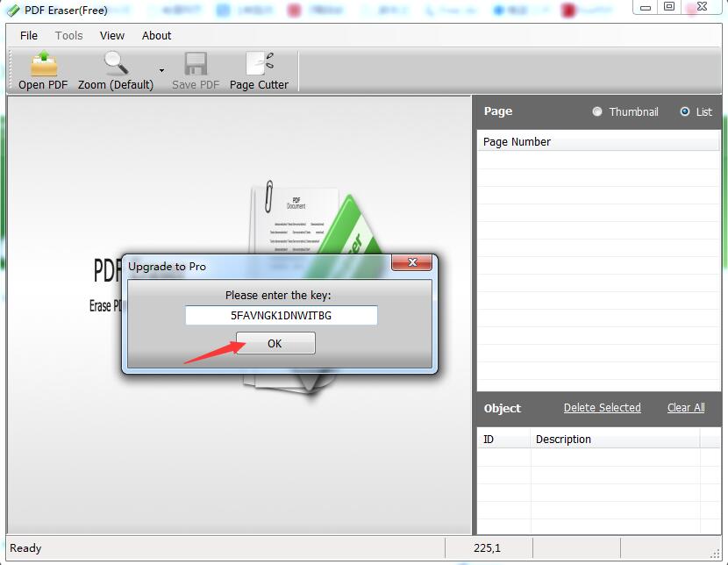Select the List radio button

pyautogui.click(x=684, y=111)
